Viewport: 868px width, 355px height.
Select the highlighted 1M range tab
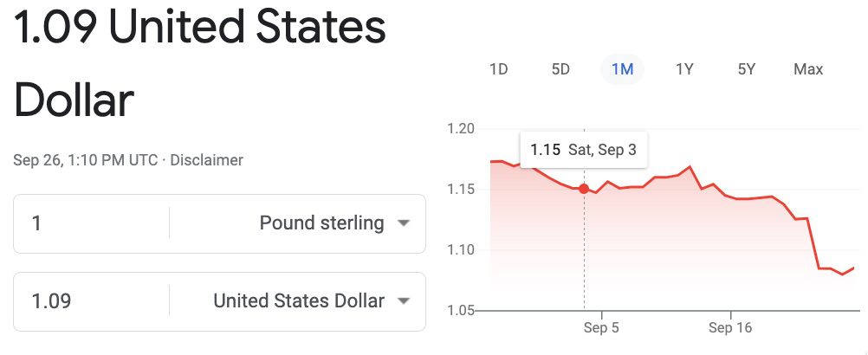pyautogui.click(x=622, y=69)
